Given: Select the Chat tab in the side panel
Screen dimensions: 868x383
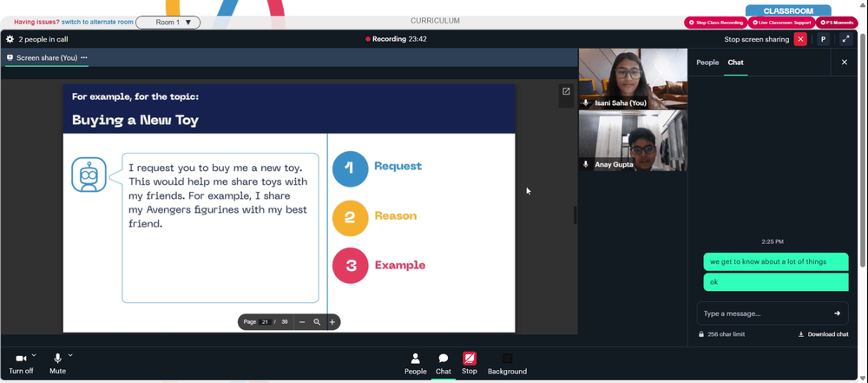Looking at the screenshot, I should click(736, 62).
